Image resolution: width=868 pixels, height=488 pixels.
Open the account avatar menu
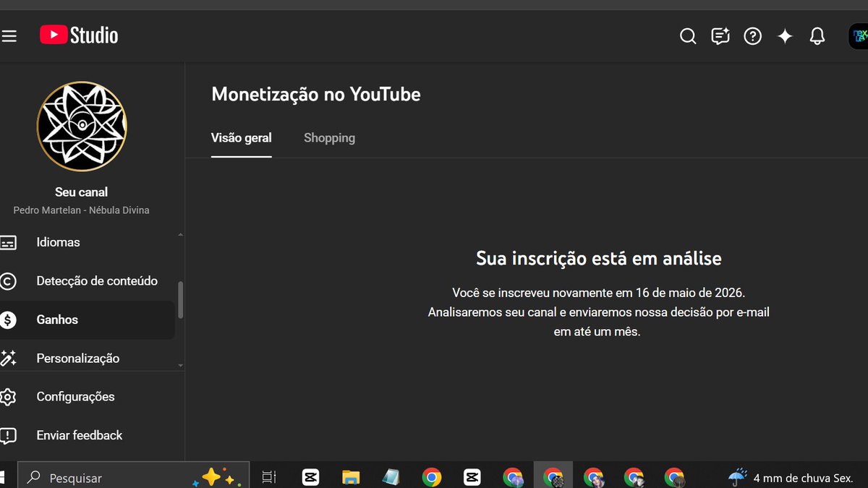coord(858,36)
